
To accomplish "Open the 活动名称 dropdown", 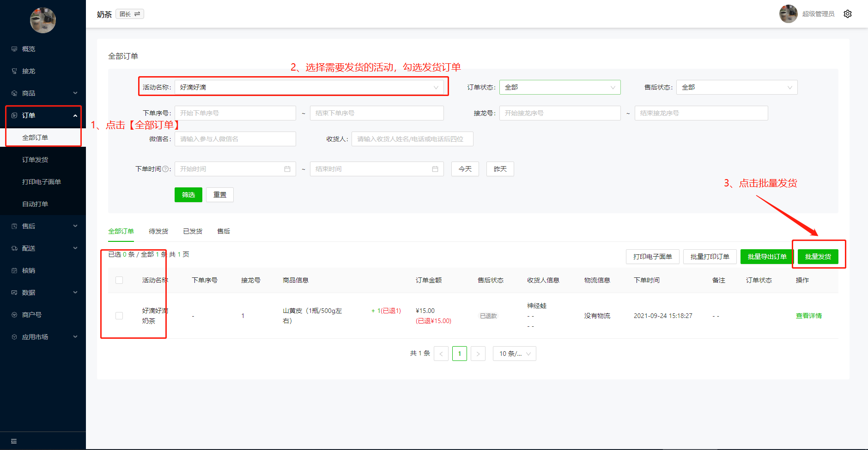I will click(309, 87).
